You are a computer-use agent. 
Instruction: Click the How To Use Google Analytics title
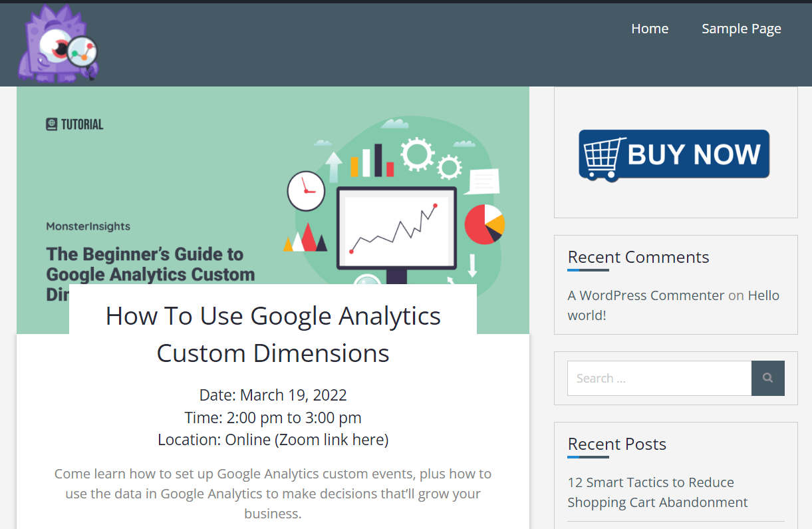pos(273,334)
